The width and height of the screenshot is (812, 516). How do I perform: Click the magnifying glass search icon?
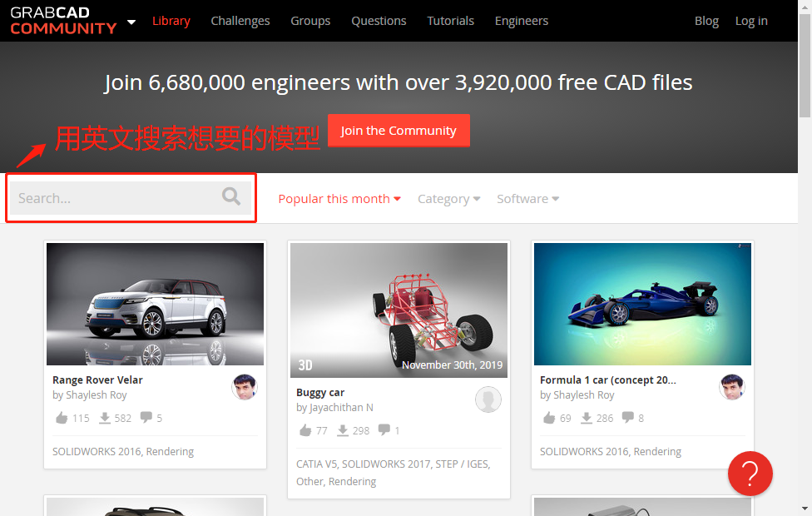point(231,196)
